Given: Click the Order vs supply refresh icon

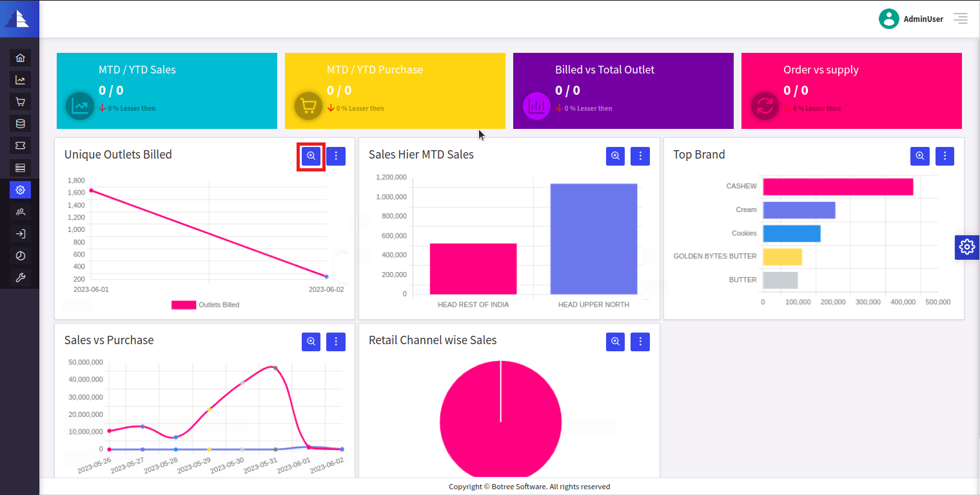Looking at the screenshot, I should tap(765, 105).
